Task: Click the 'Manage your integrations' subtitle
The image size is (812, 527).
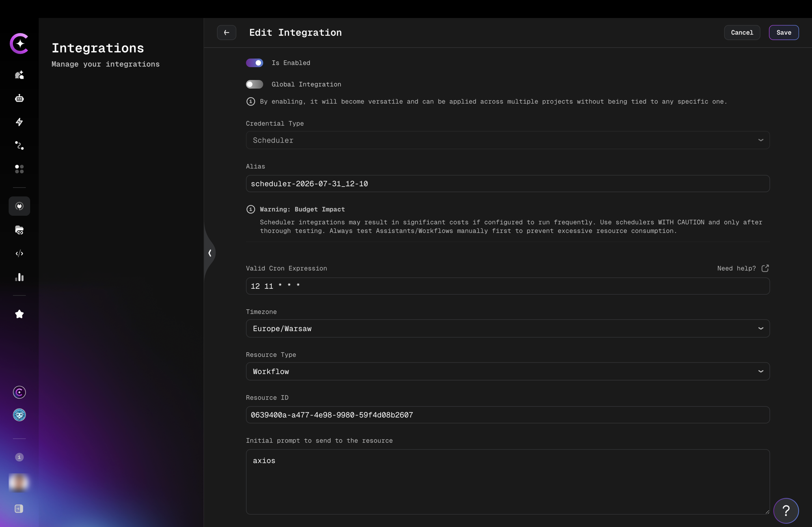Action: [x=106, y=64]
